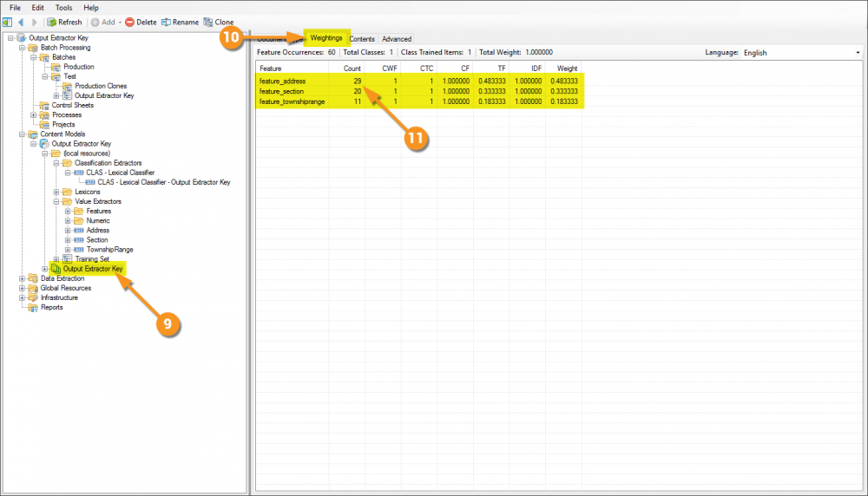Click the Reports folder icon
Viewport: 868px width, 496px height.
tap(33, 308)
